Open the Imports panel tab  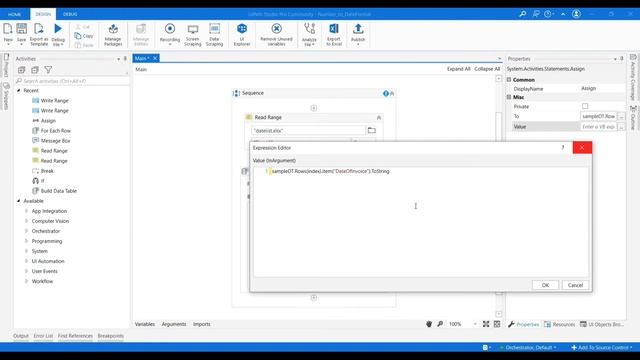click(202, 324)
